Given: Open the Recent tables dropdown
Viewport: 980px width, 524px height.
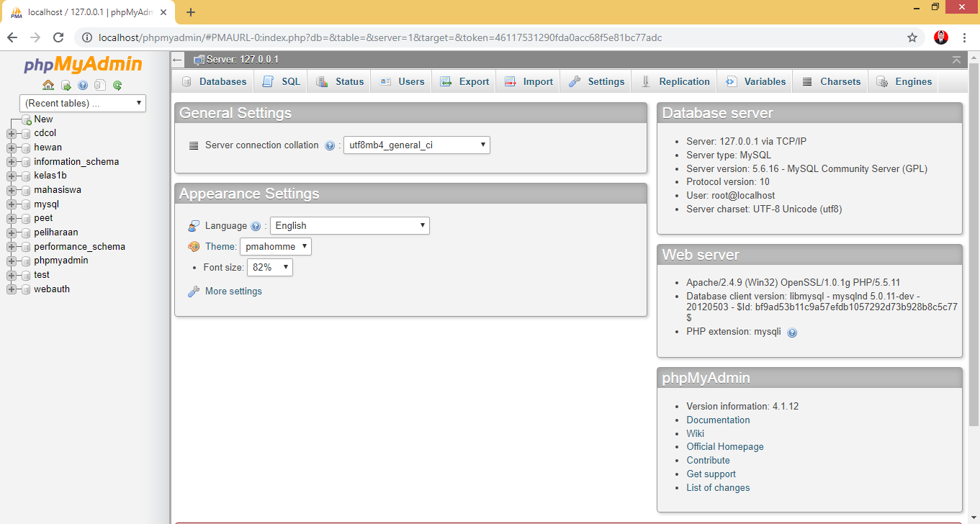Looking at the screenshot, I should [x=83, y=103].
